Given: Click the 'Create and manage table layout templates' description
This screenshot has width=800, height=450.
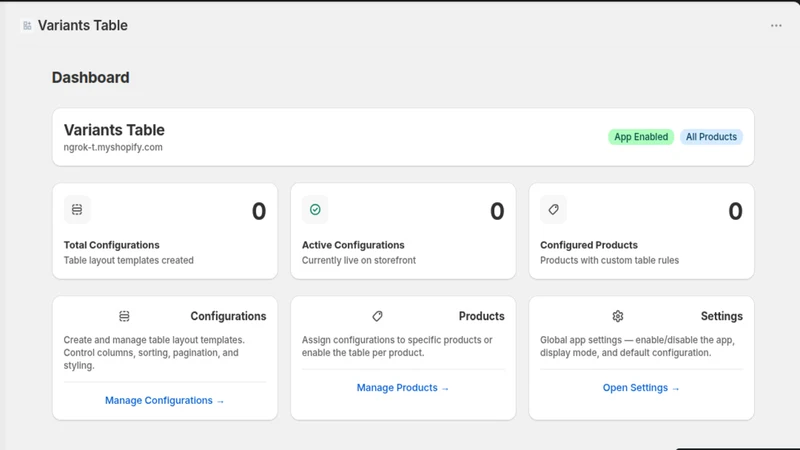Looking at the screenshot, I should [154, 353].
